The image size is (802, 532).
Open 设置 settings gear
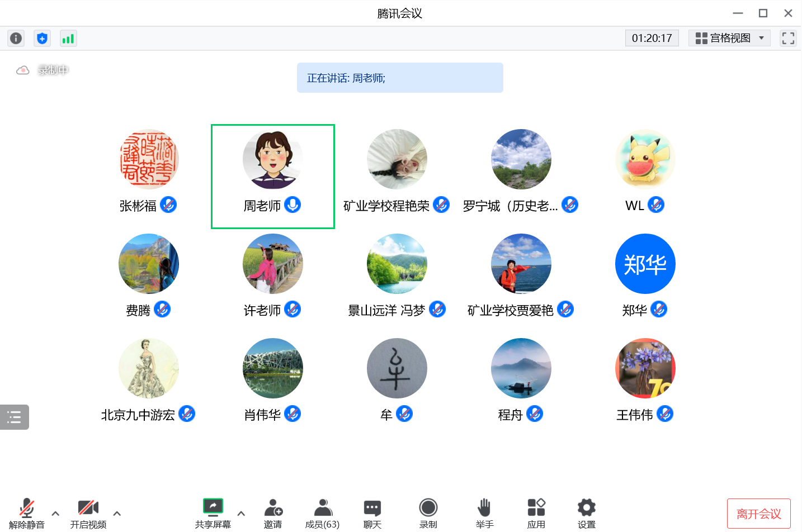pyautogui.click(x=587, y=513)
